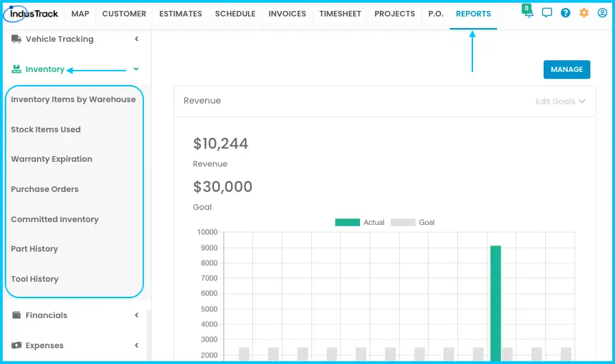Click the Inventory pallet icon
Viewport: 615px width, 364px height.
[16, 69]
